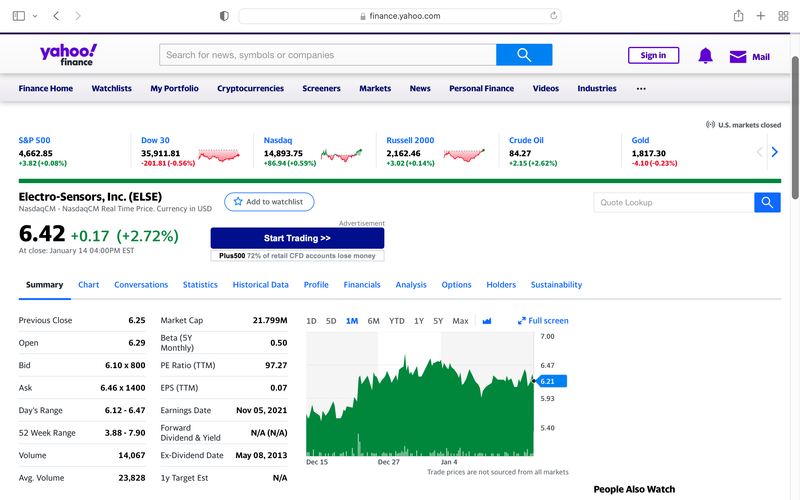Select the 5D chart range

click(331, 321)
